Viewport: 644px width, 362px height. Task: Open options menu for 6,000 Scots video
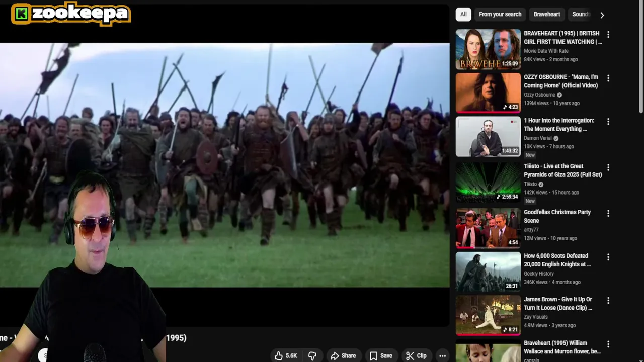608,257
